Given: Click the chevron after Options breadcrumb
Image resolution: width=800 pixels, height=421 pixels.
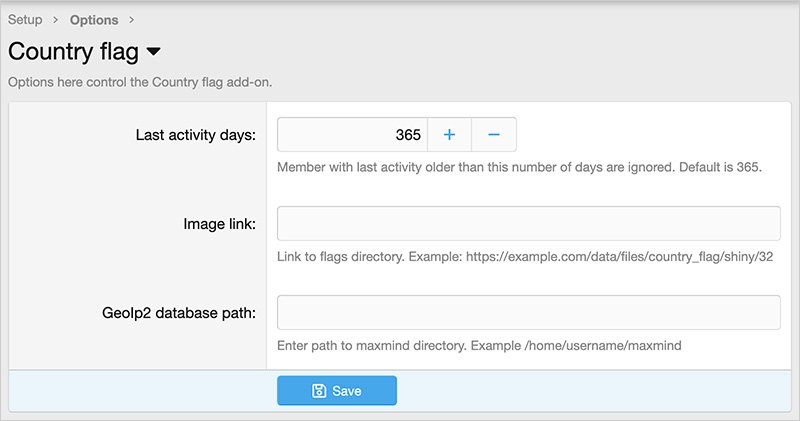Looking at the screenshot, I should pos(132,20).
